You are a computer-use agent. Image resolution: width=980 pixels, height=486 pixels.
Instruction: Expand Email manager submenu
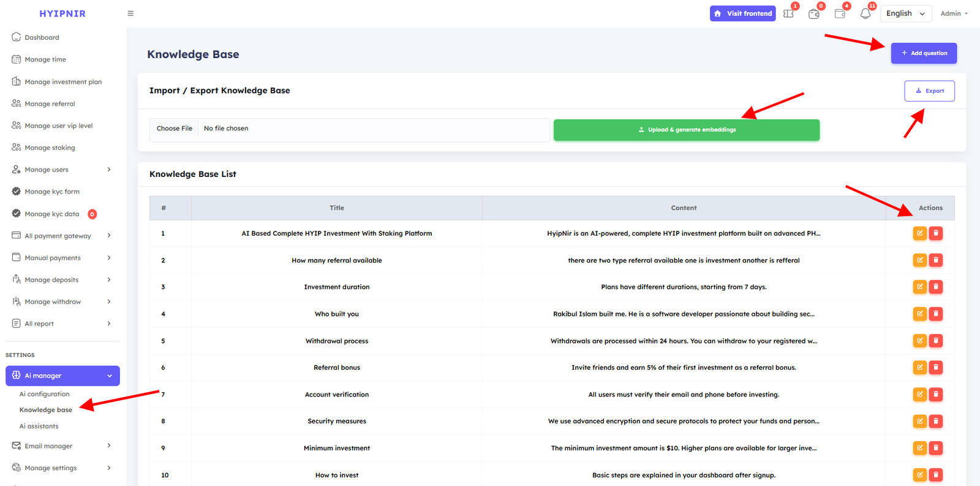pos(62,446)
